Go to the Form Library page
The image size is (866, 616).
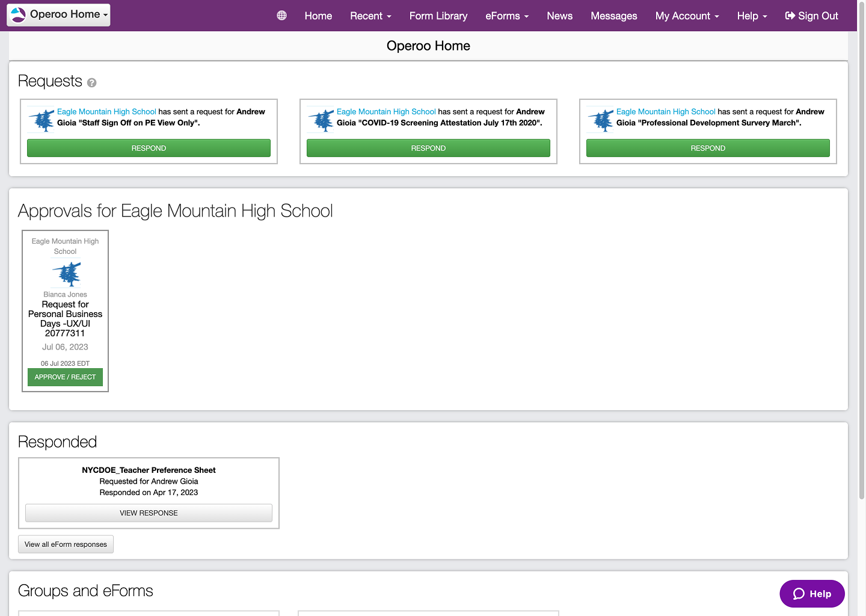pos(438,16)
